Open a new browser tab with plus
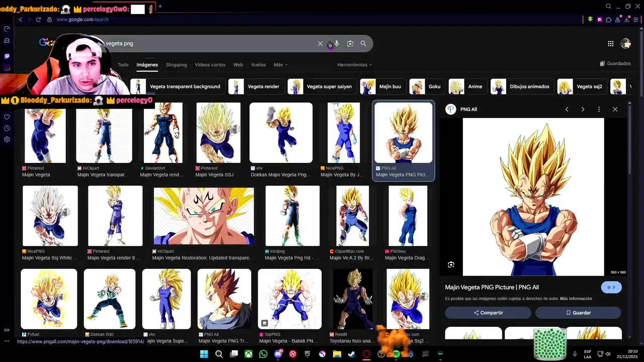This screenshot has height=362, width=644. coord(160,7)
